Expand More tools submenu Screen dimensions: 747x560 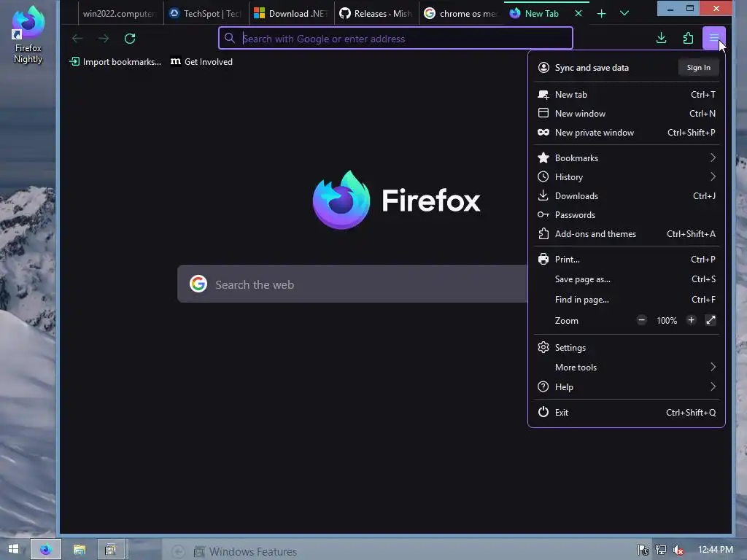point(627,367)
